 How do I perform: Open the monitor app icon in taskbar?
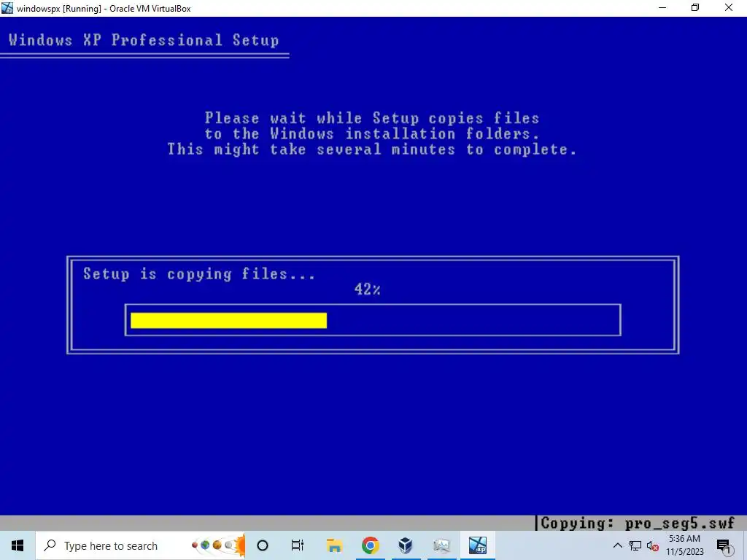[x=441, y=545]
